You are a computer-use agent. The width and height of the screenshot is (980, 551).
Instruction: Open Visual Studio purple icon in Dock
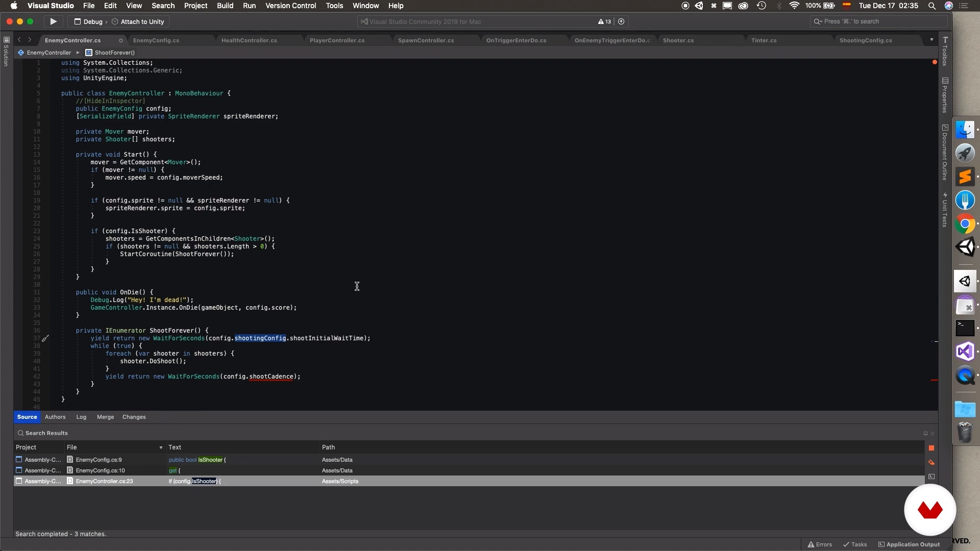tap(965, 352)
